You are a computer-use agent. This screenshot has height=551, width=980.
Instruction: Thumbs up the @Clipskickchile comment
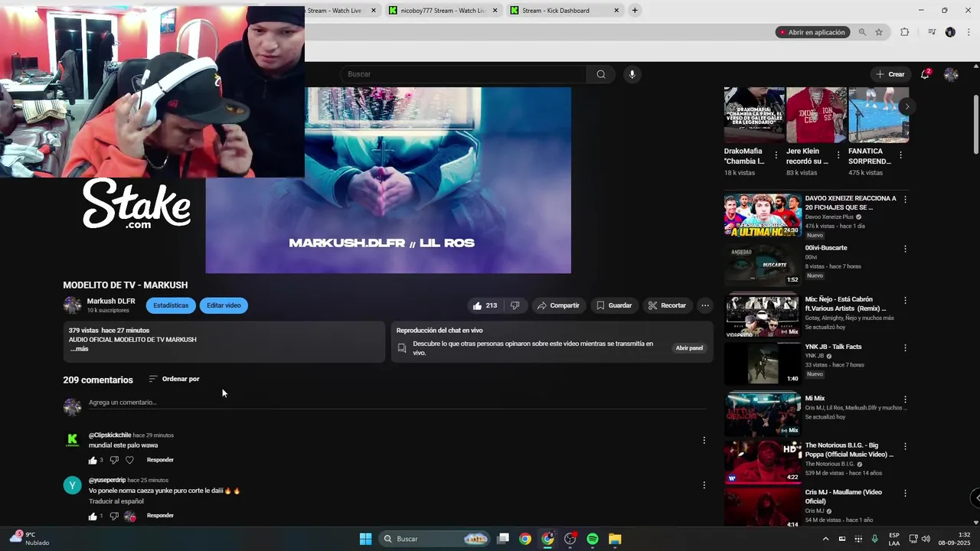coord(93,460)
